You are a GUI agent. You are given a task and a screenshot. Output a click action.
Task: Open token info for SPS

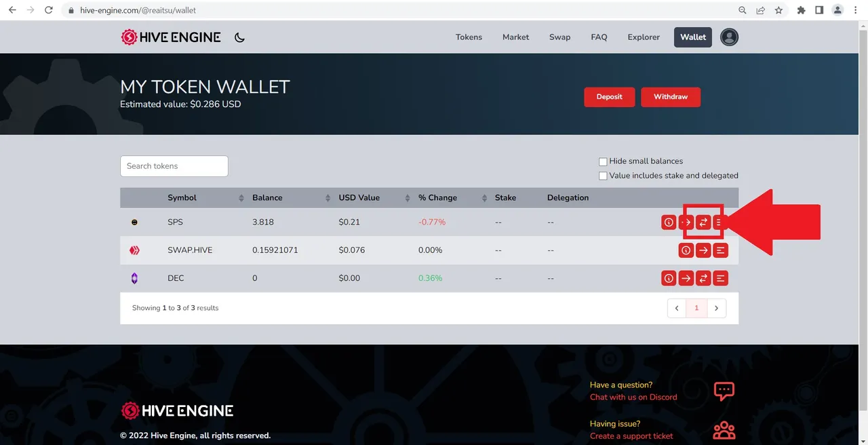point(669,222)
